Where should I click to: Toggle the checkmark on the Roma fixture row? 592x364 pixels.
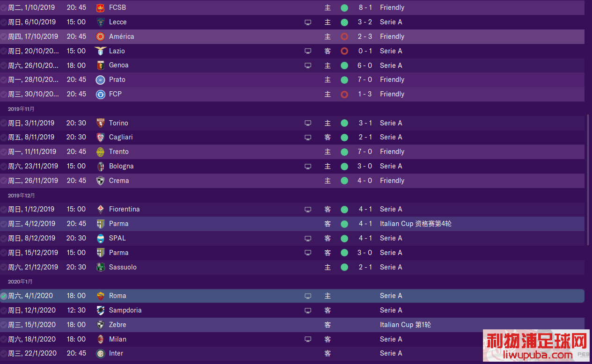pos(4,296)
